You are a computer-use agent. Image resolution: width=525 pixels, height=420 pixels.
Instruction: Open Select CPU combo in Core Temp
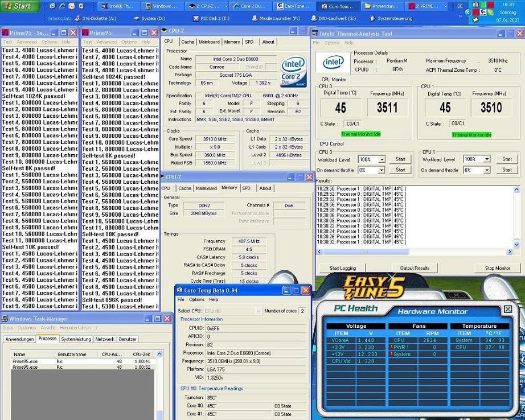tap(232, 311)
